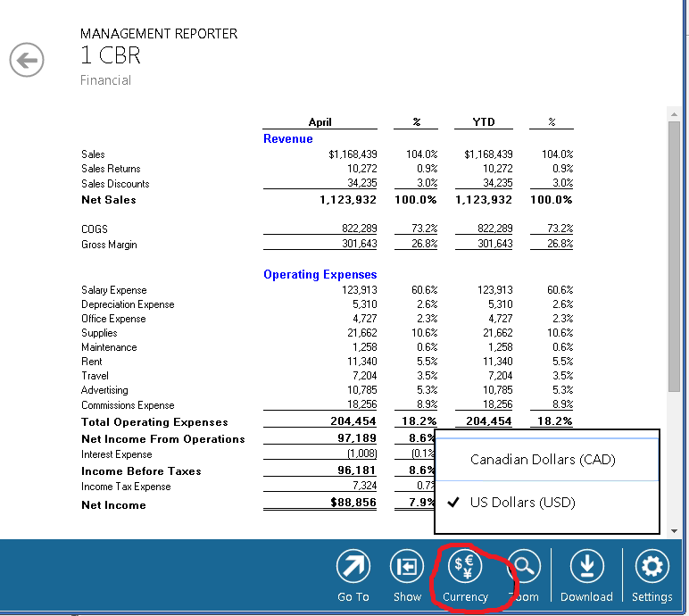Click the Supplies row label
689x616 pixels.
tap(99, 333)
